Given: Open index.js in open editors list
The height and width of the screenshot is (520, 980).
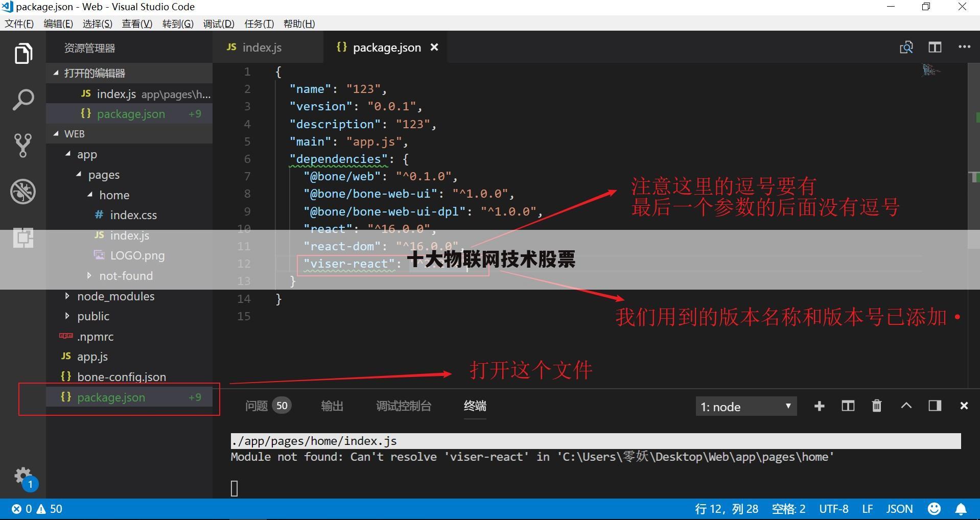Looking at the screenshot, I should 129,94.
